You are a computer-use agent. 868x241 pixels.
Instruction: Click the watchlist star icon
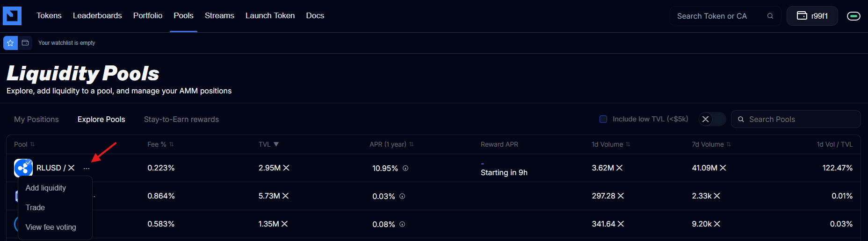(10, 43)
